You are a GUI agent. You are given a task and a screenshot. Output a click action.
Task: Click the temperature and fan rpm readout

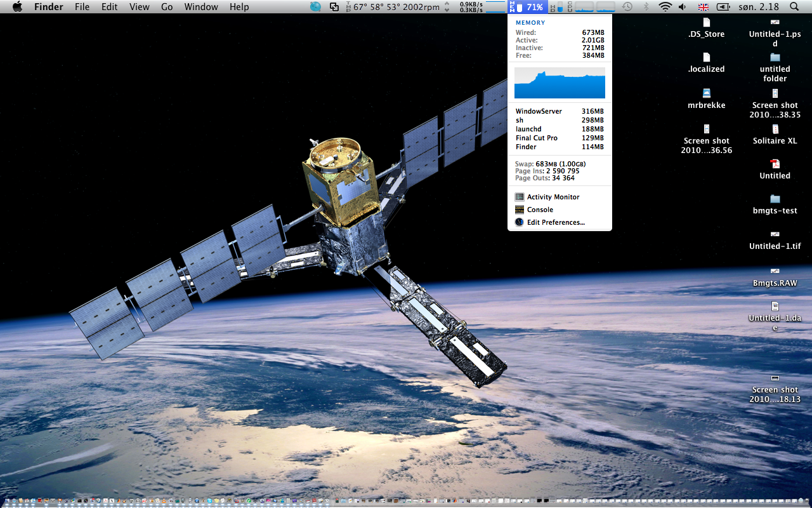click(x=393, y=7)
